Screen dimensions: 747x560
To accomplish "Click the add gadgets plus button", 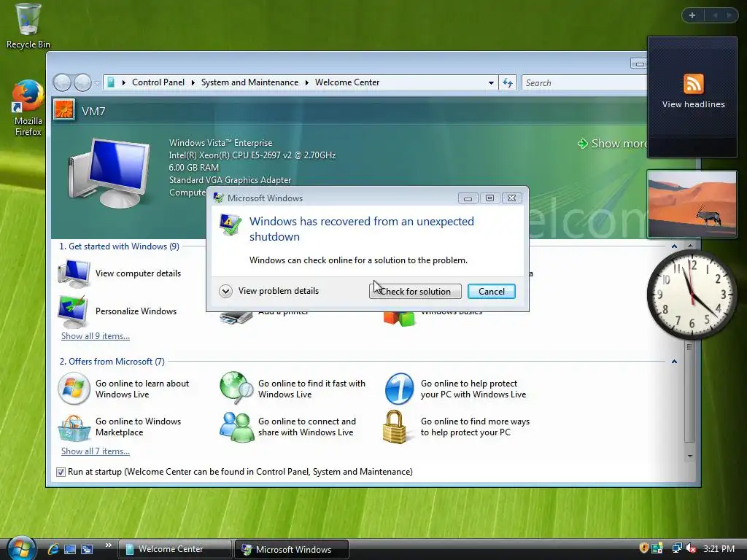I will pyautogui.click(x=692, y=15).
